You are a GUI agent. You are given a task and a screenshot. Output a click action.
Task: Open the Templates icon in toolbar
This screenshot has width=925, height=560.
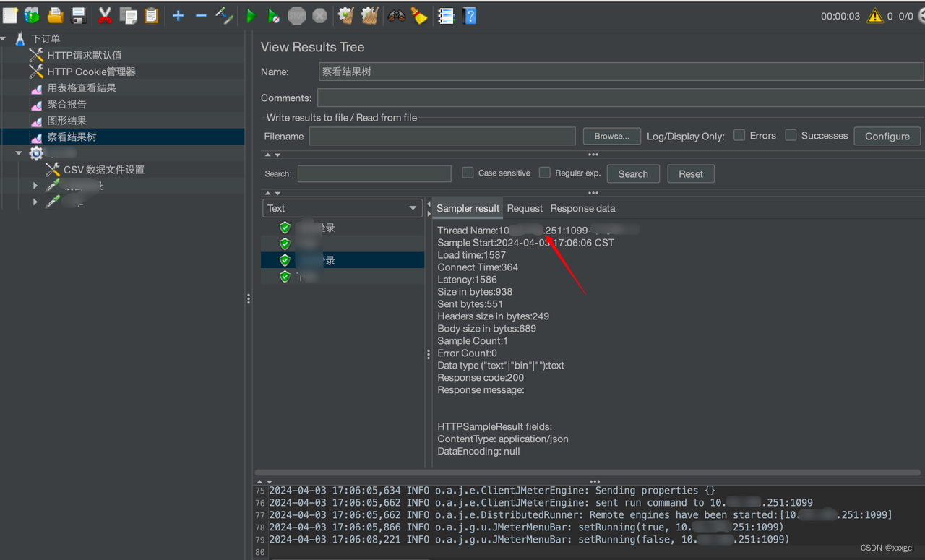coord(32,15)
